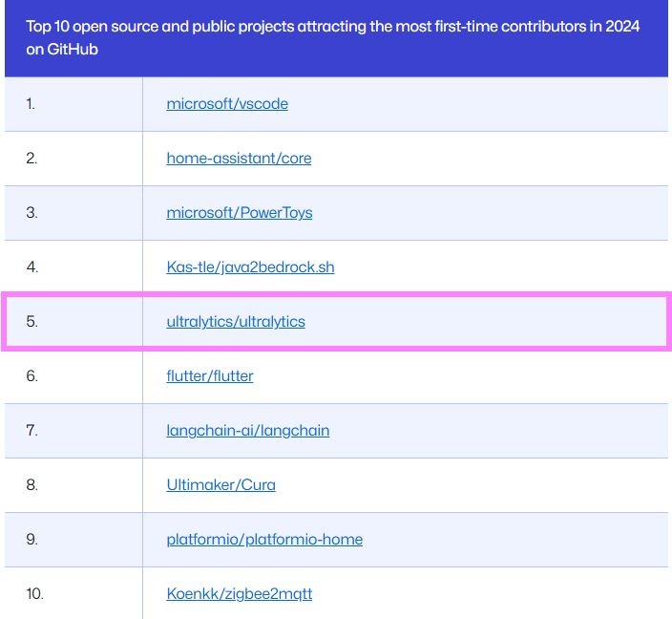The width and height of the screenshot is (672, 619).
Task: Click the highlighted rank 5 number
Action: tap(31, 322)
